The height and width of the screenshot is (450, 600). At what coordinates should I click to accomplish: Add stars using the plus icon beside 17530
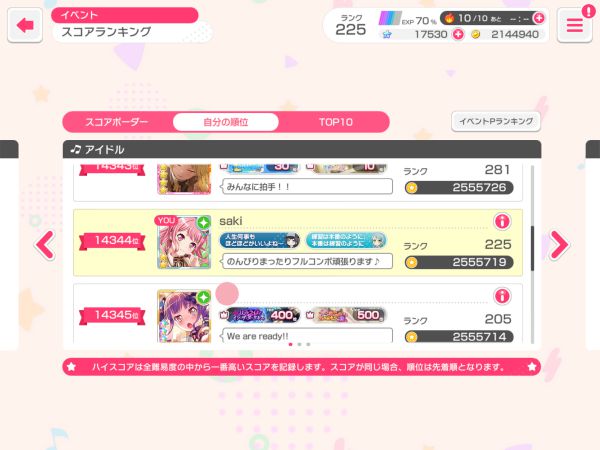tap(458, 34)
